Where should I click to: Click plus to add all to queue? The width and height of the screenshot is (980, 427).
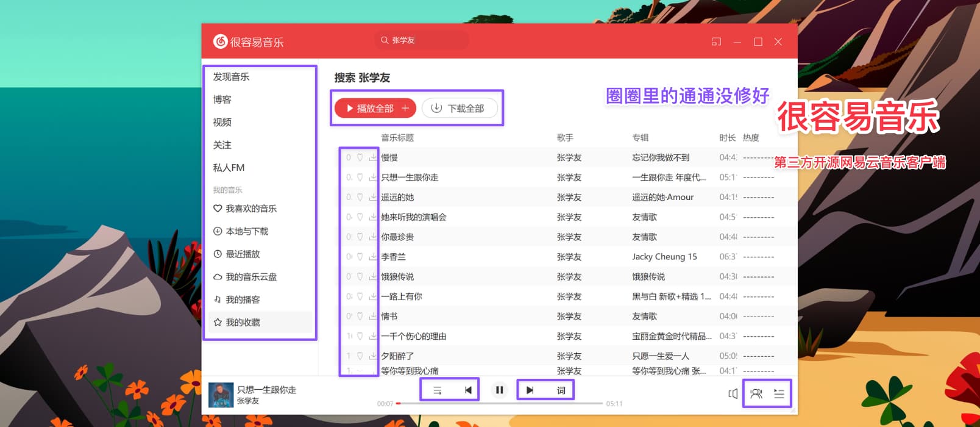point(405,108)
